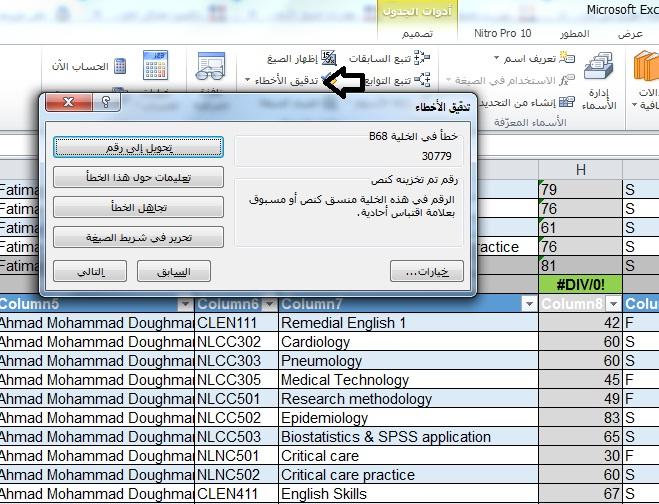Select the Research methodology cell

click(x=408, y=398)
